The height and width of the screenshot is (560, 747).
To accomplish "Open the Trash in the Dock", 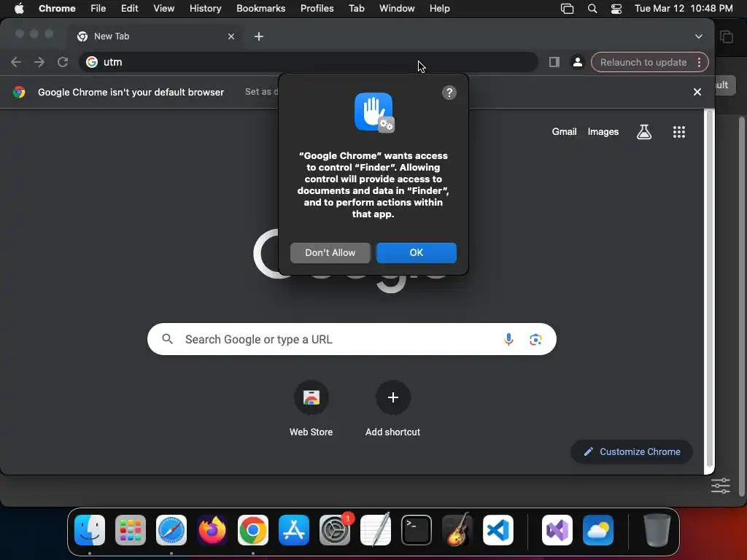I will pos(657,530).
